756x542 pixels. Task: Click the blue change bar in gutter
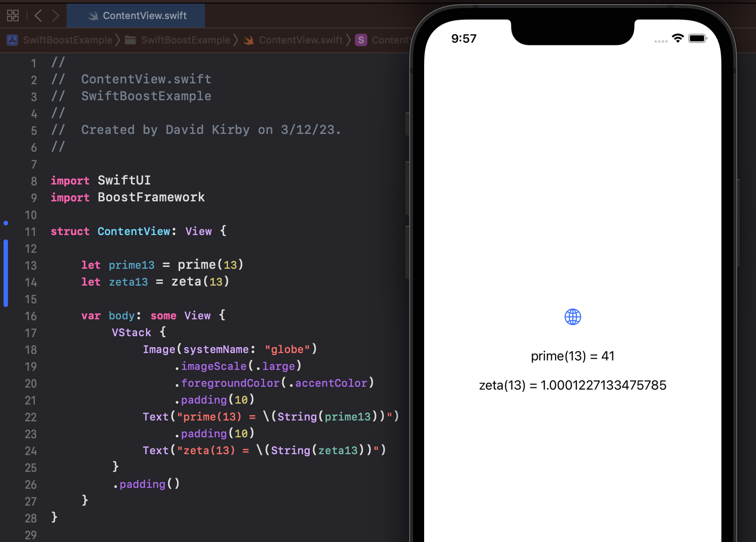tap(6, 273)
